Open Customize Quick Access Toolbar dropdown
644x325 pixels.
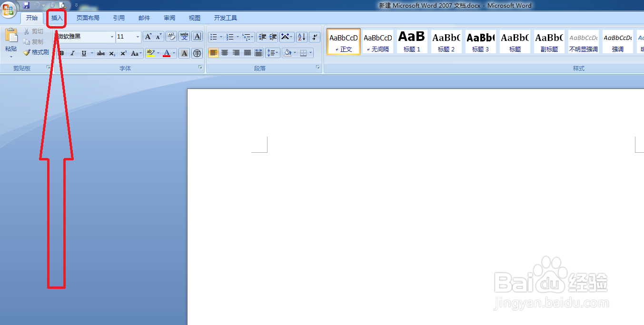coord(76,5)
